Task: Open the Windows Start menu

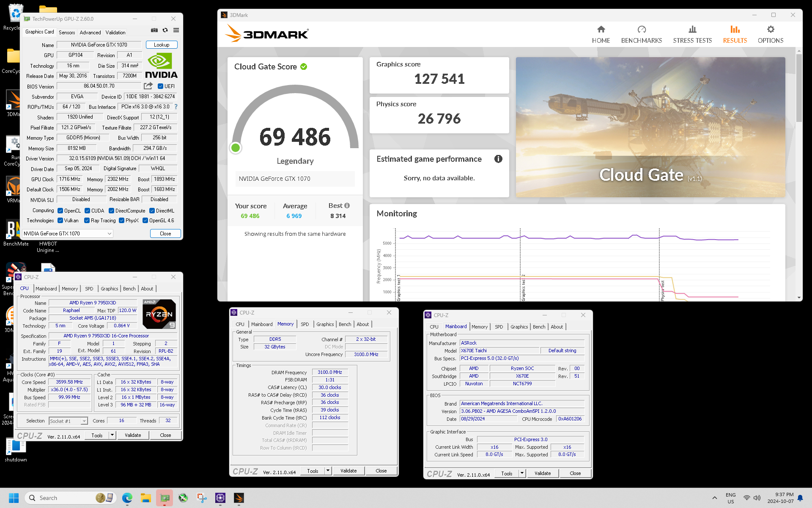Action: (14, 498)
